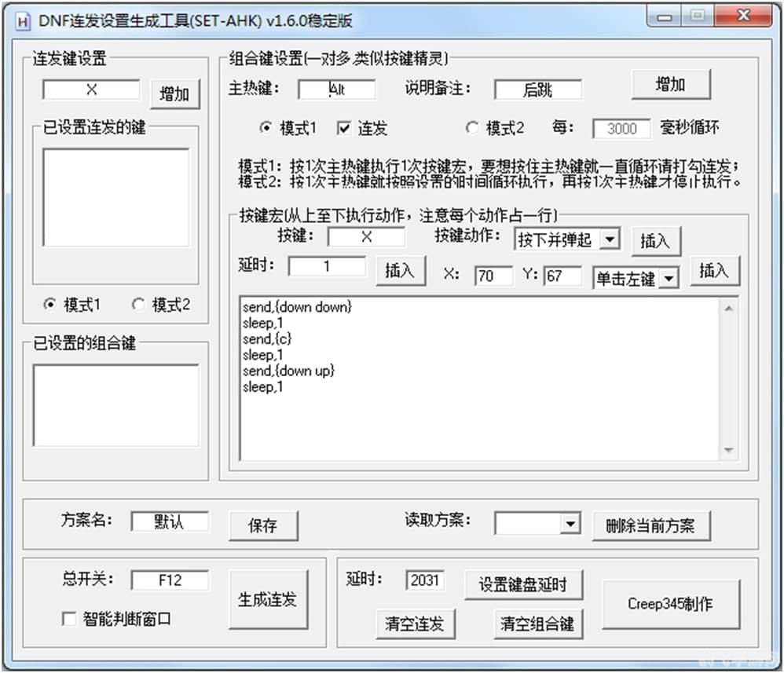Click the Creep345制作 button

tap(670, 604)
